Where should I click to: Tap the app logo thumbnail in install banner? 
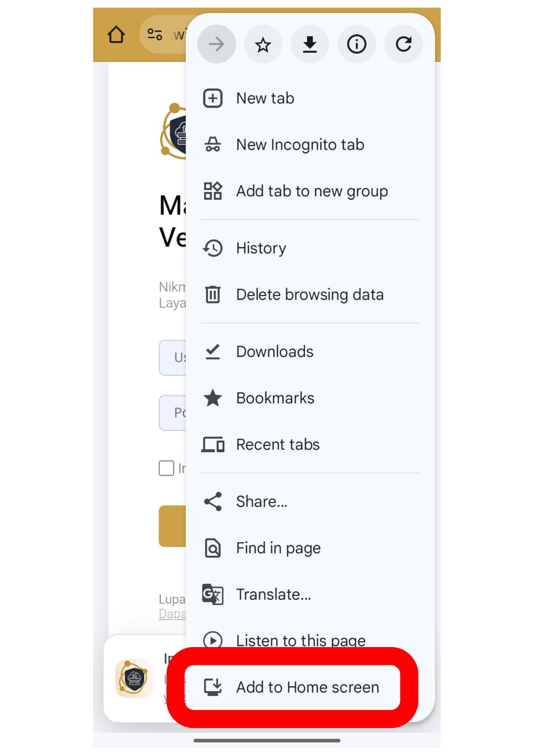134,679
